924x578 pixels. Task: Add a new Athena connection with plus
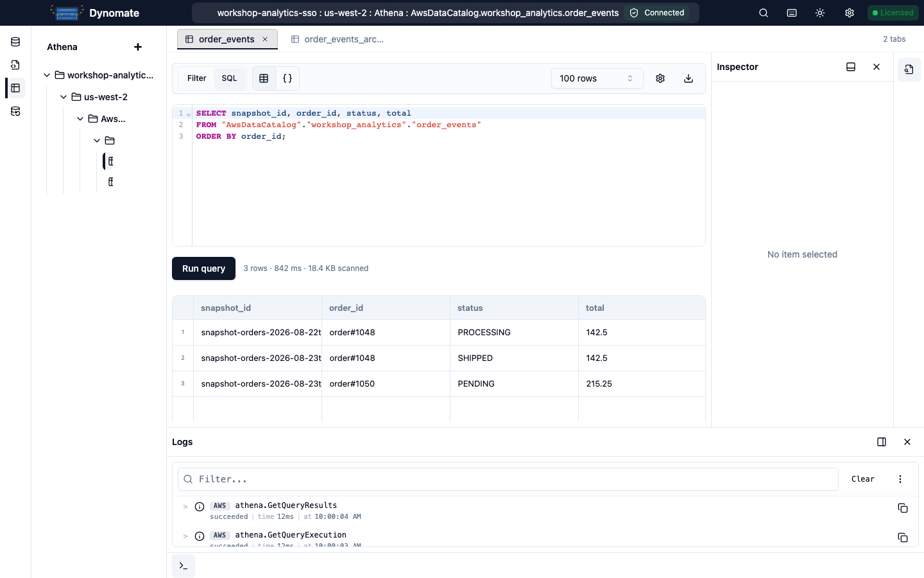coord(138,47)
